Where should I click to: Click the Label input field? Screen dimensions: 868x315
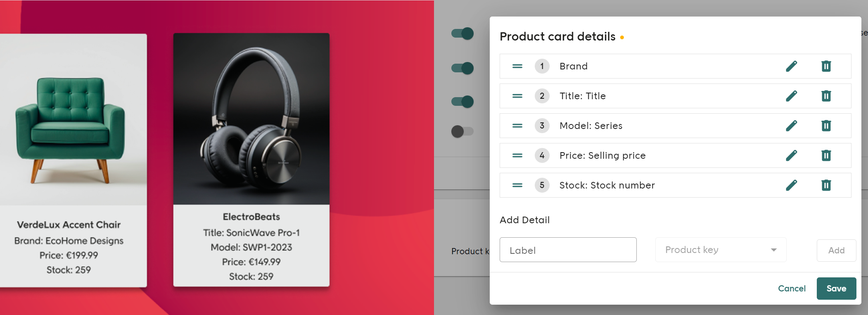pyautogui.click(x=568, y=250)
